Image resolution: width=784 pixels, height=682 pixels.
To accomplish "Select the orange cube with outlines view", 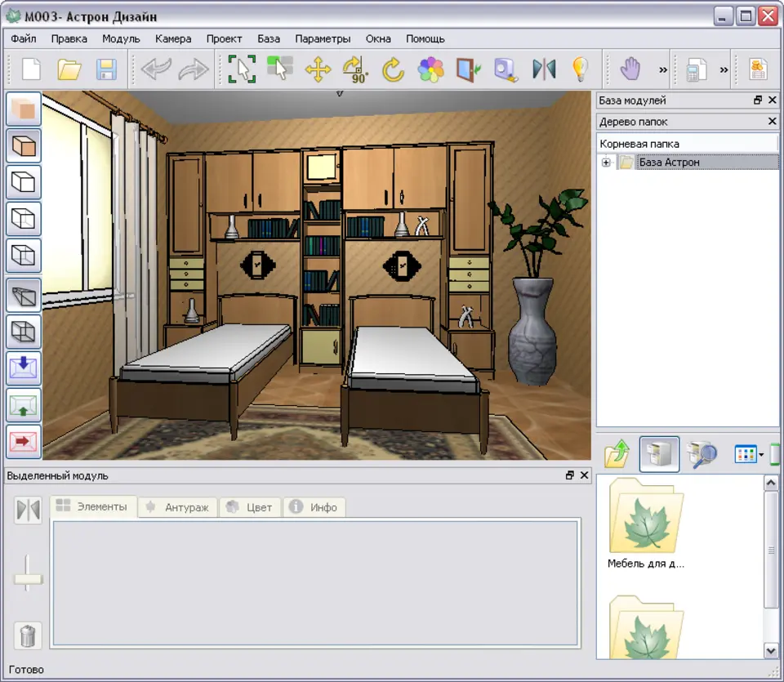I will click(x=24, y=145).
